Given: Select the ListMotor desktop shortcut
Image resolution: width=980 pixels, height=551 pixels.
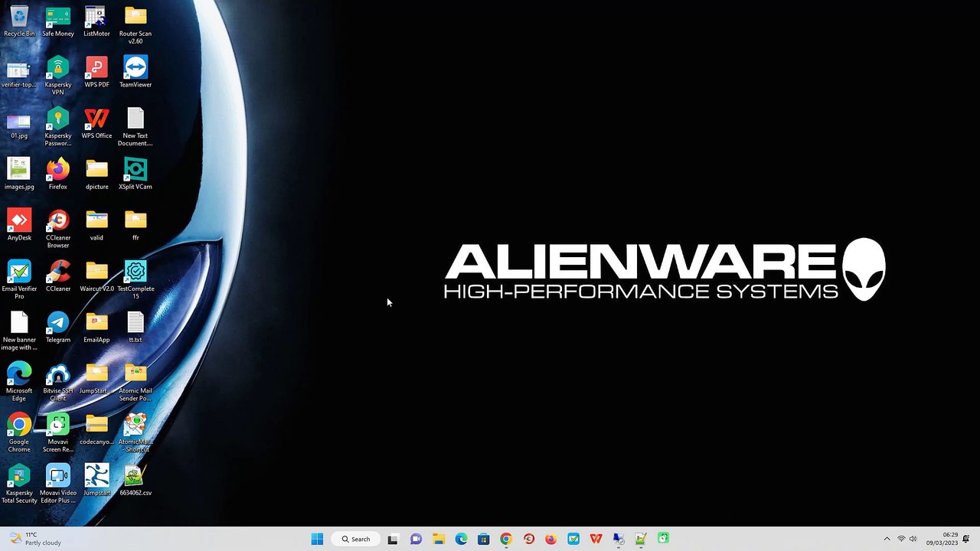Looking at the screenshot, I should (96, 21).
